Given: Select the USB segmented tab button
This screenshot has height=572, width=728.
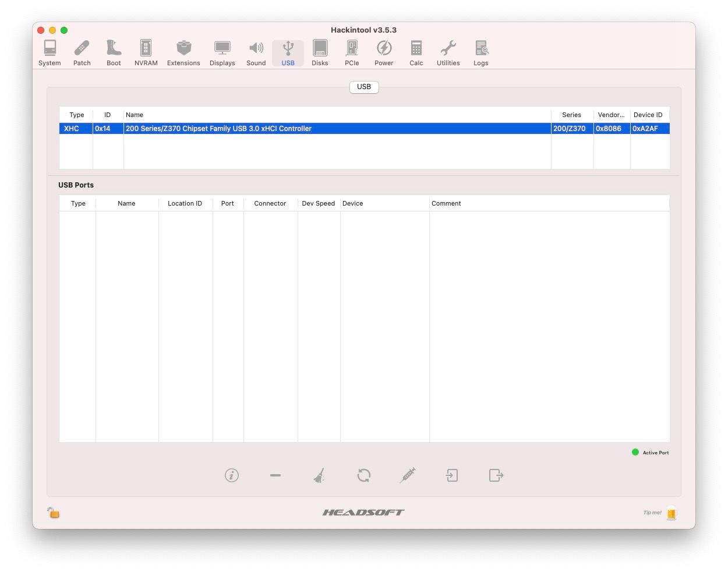Looking at the screenshot, I should click(364, 87).
